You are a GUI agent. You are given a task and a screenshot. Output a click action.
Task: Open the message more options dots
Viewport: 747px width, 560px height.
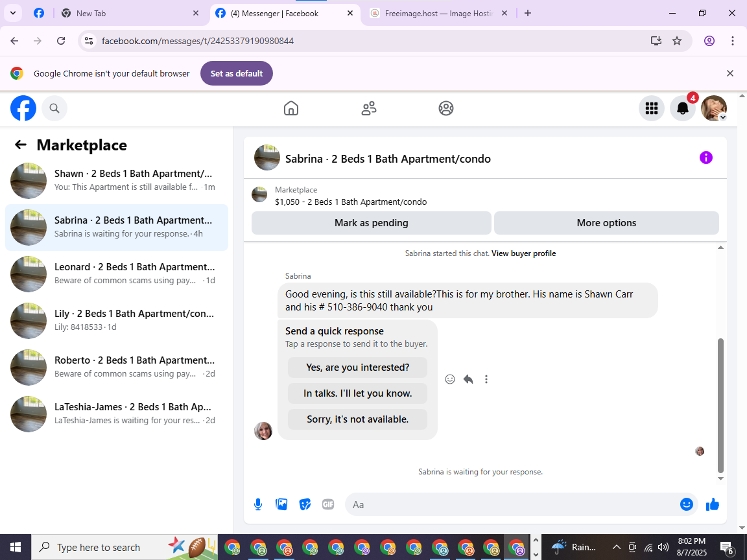coord(486,379)
